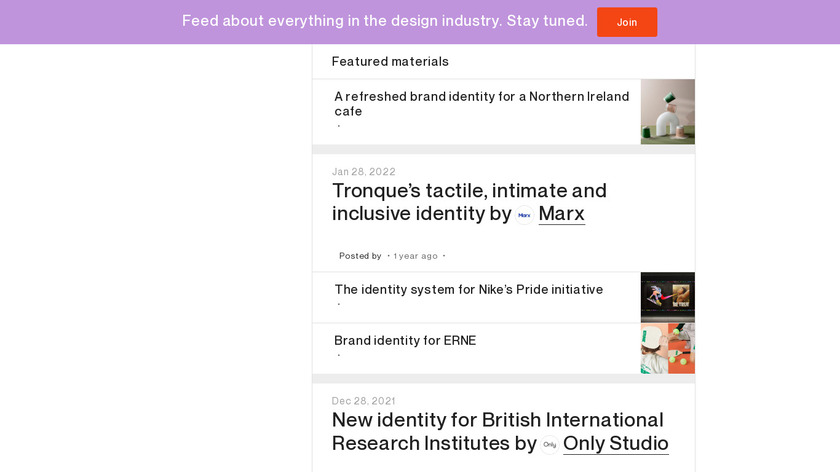The image size is (840, 472).
Task: Click the Featured materials heading
Action: (x=390, y=62)
